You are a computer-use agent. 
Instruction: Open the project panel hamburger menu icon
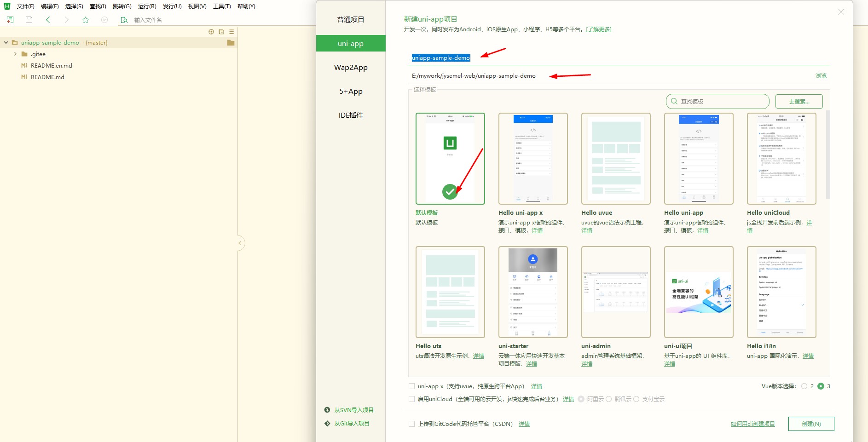(x=231, y=32)
